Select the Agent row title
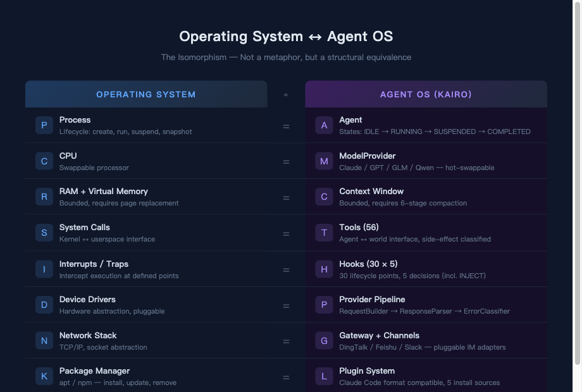This screenshot has width=582, height=392. tap(350, 119)
